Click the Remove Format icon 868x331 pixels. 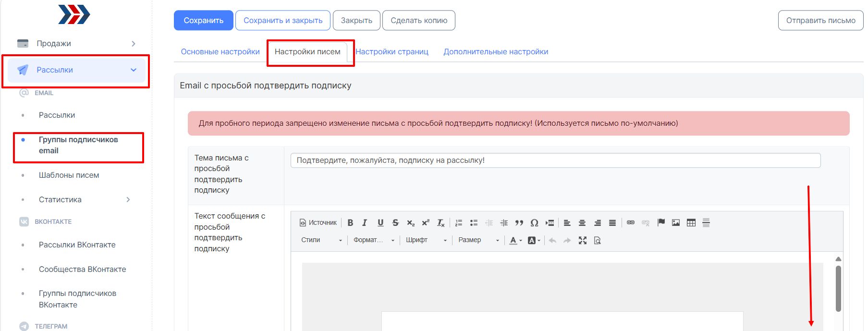(x=440, y=223)
